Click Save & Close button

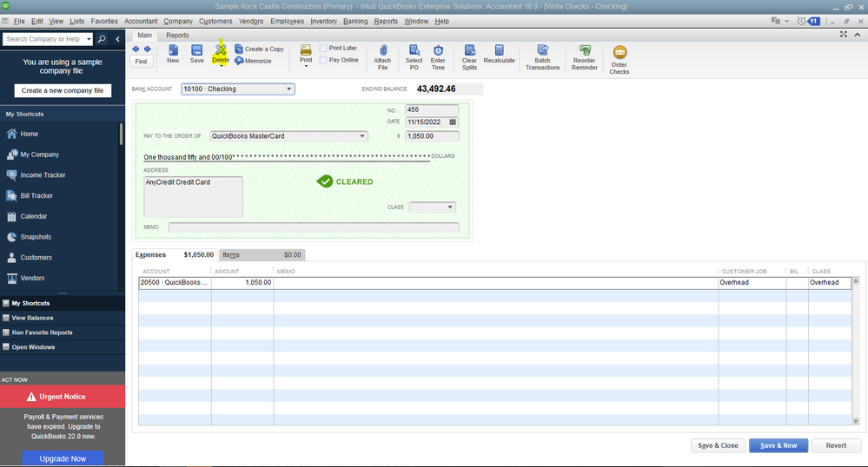click(x=718, y=445)
